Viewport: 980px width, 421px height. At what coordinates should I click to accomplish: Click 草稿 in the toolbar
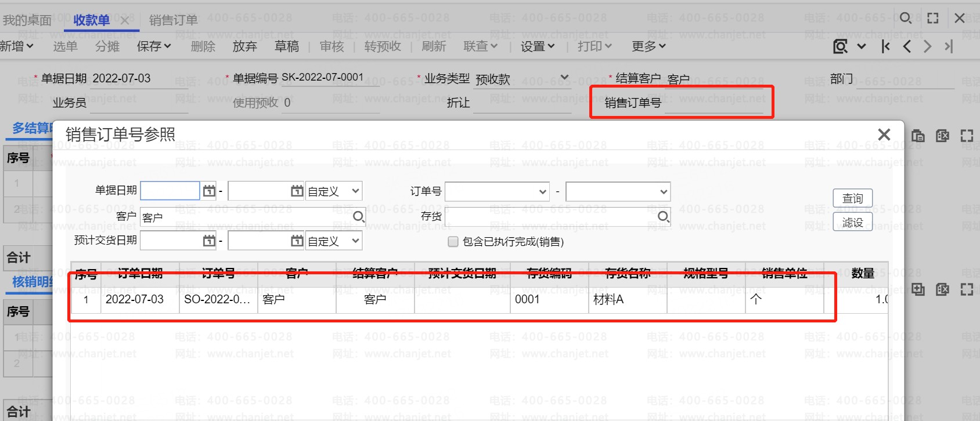(287, 46)
